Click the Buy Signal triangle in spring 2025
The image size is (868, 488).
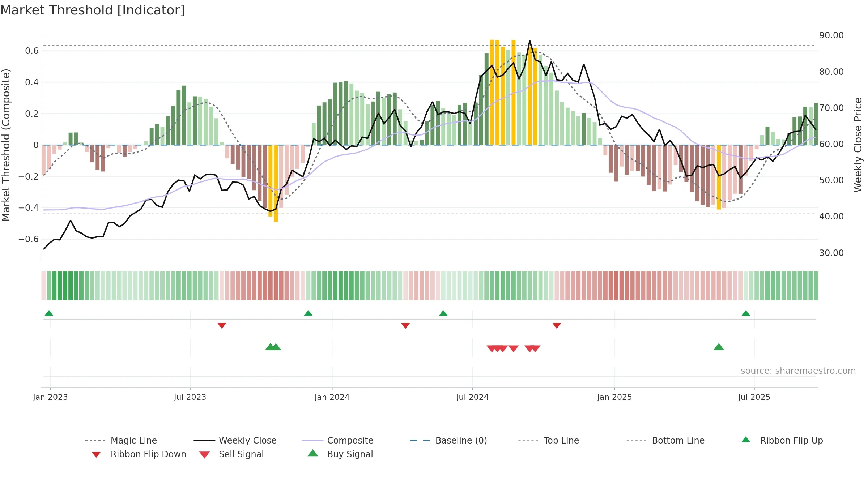pos(719,347)
